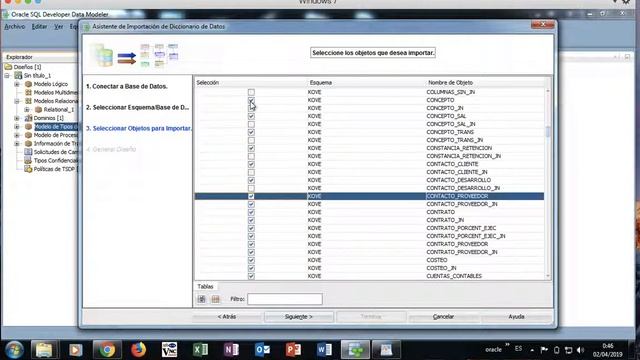Image resolution: width=640 pixels, height=360 pixels.
Task: Click the Ayuda button
Action: coord(516,317)
